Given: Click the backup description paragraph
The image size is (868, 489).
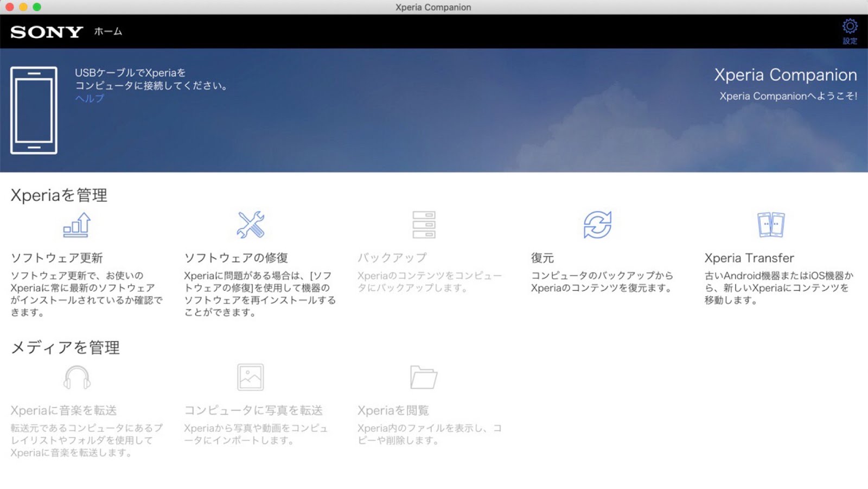Looking at the screenshot, I should (430, 282).
